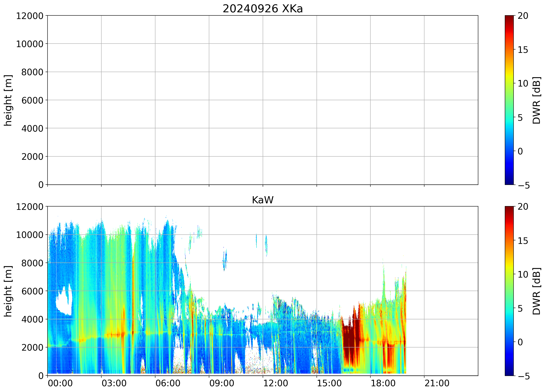
Task: Click the top colorbar red upper end
Action: (x=509, y=19)
